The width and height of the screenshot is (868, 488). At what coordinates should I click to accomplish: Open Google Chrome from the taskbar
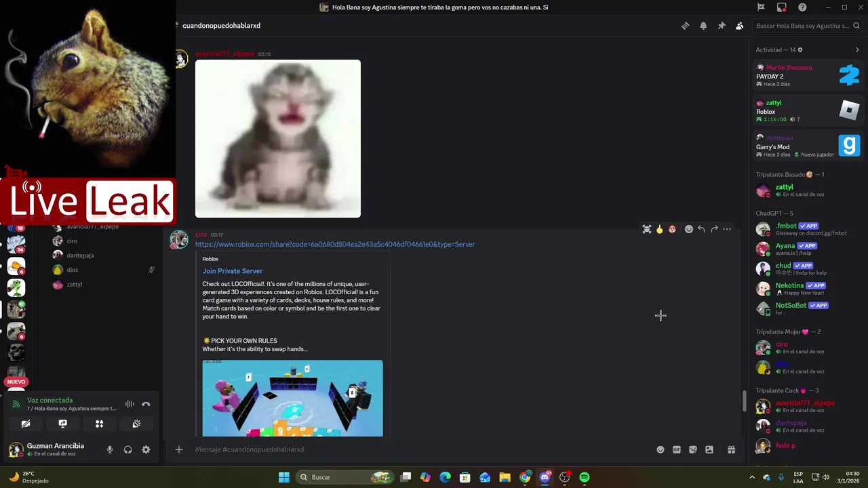click(x=525, y=477)
